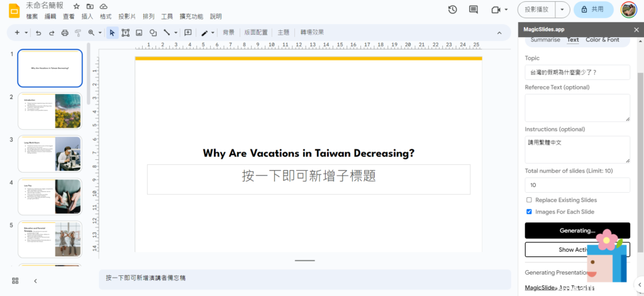Click the print icon in toolbar

pos(65,33)
